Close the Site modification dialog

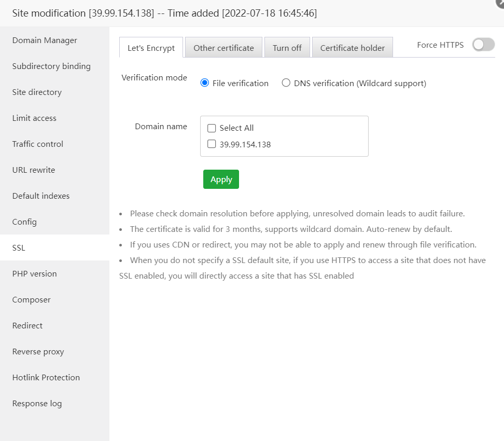500,3
